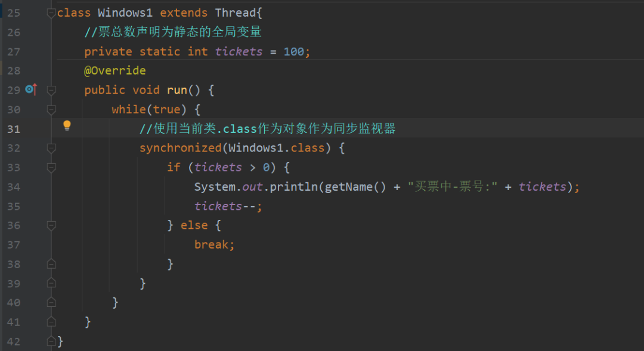
Task: Click the comment 票总数声明为静态的全局变量
Action: pyautogui.click(x=173, y=32)
